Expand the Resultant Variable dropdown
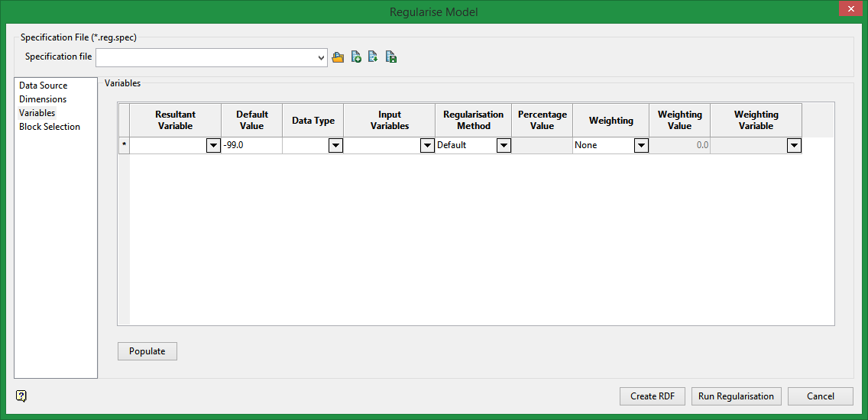Viewport: 868px width, 420px height. coord(213,146)
